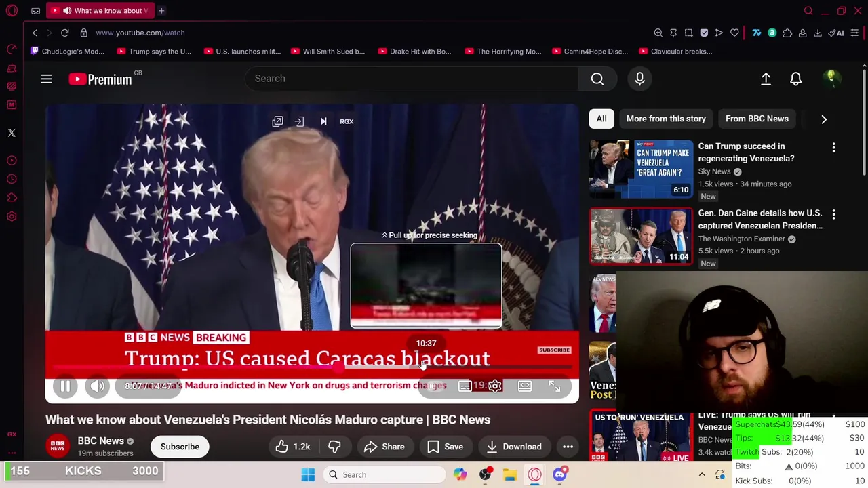This screenshot has width=868, height=488.
Task: Open the Gen. Dan Caine video thumbnail
Action: tap(642, 236)
